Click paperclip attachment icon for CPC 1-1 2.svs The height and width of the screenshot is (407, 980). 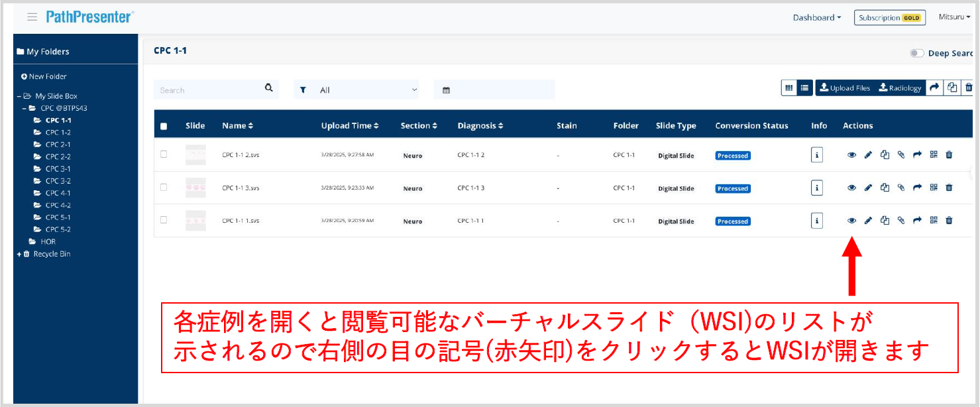click(901, 155)
